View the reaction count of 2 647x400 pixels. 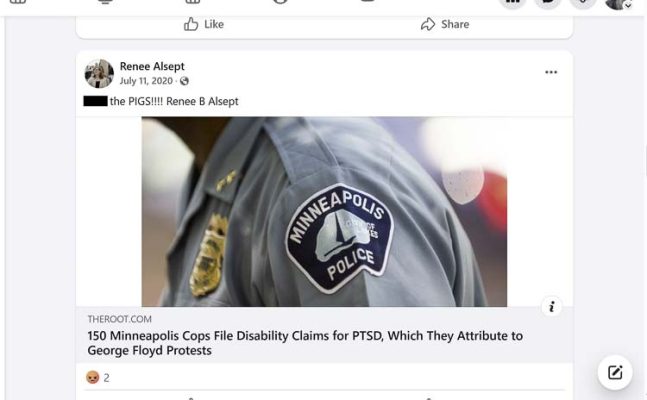tap(106, 378)
